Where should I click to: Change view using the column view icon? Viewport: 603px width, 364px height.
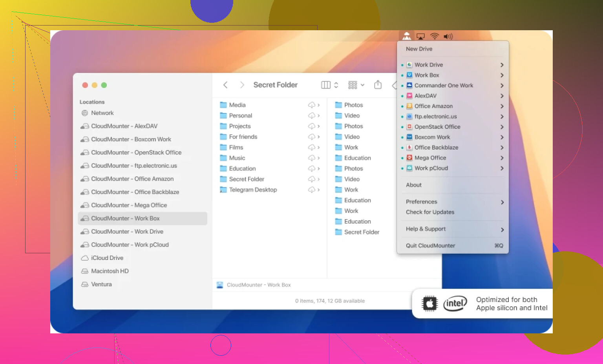[x=325, y=85]
